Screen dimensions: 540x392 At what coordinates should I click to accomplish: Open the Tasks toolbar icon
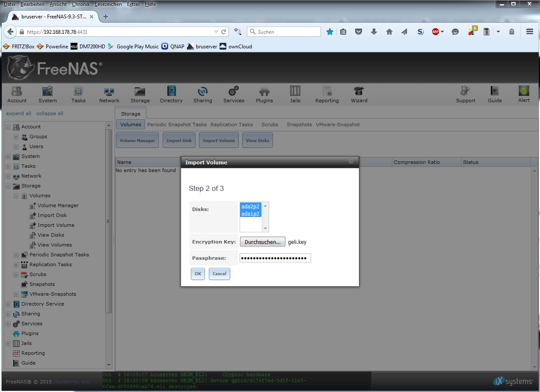pyautogui.click(x=78, y=94)
